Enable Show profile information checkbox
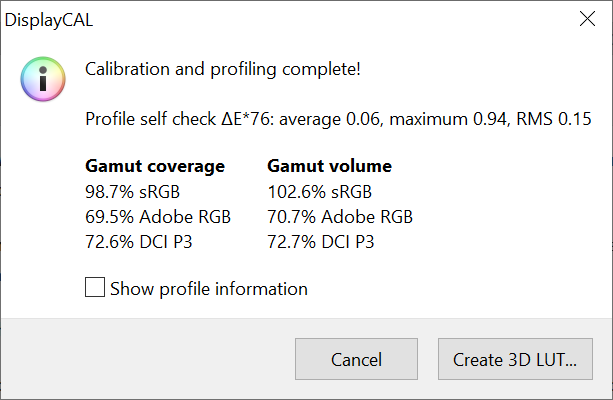 [x=96, y=289]
